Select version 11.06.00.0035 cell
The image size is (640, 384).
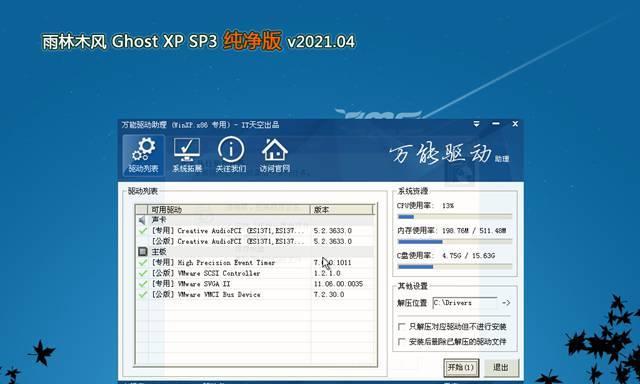pyautogui.click(x=338, y=284)
